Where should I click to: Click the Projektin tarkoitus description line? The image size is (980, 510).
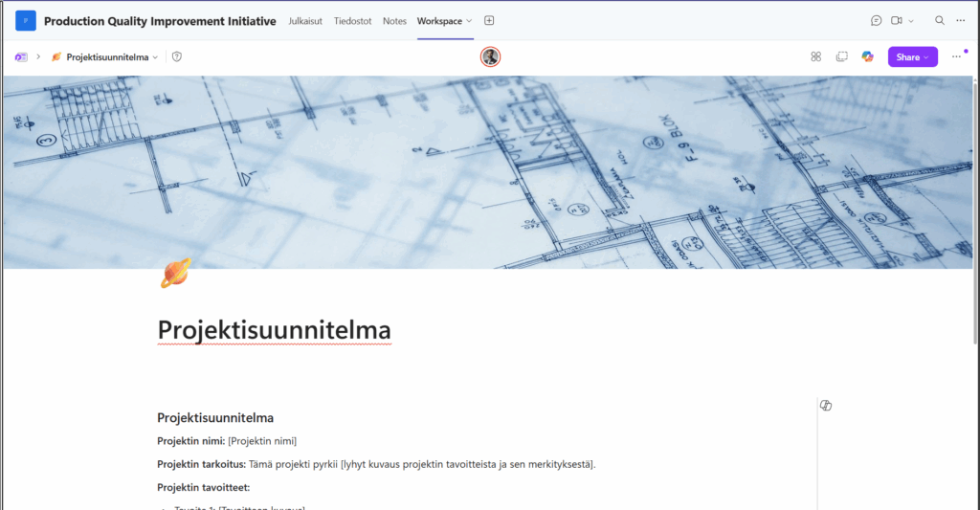click(376, 464)
